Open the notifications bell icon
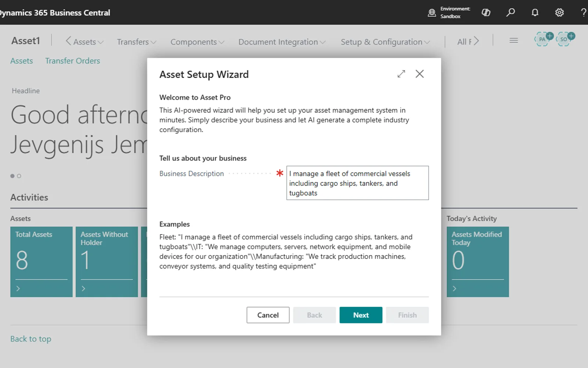The height and width of the screenshot is (368, 588). click(x=535, y=13)
